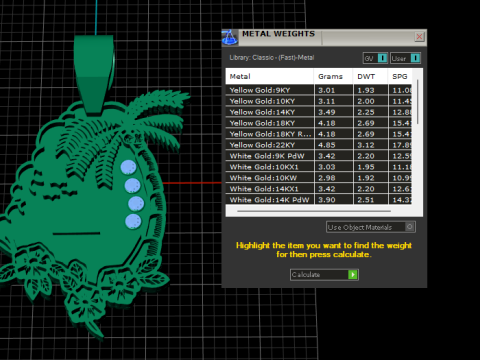Screen dimensions: 480x360
Task: Click the 3.12 DWT value
Action: [x=366, y=145]
